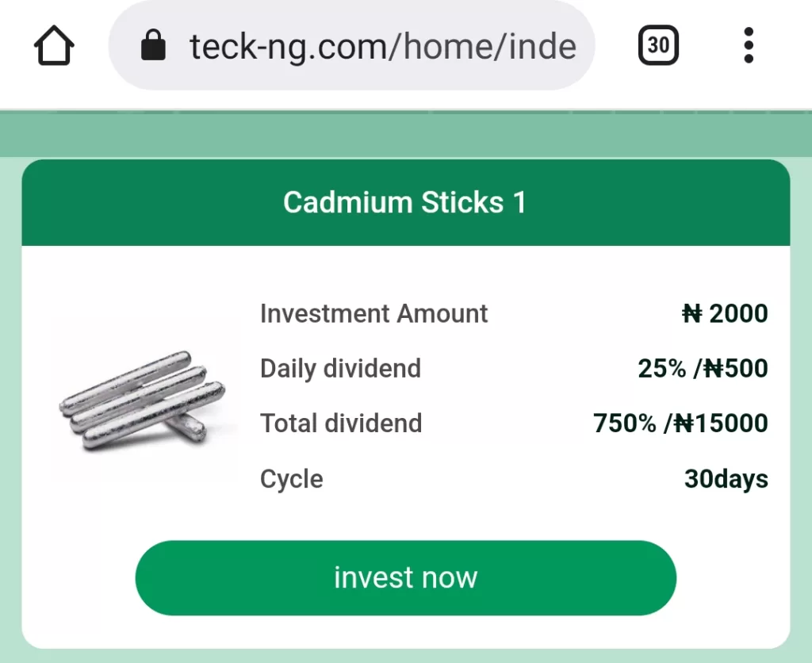The width and height of the screenshot is (812, 663).
Task: Tap the Cadmium Sticks 1 header
Action: [405, 203]
